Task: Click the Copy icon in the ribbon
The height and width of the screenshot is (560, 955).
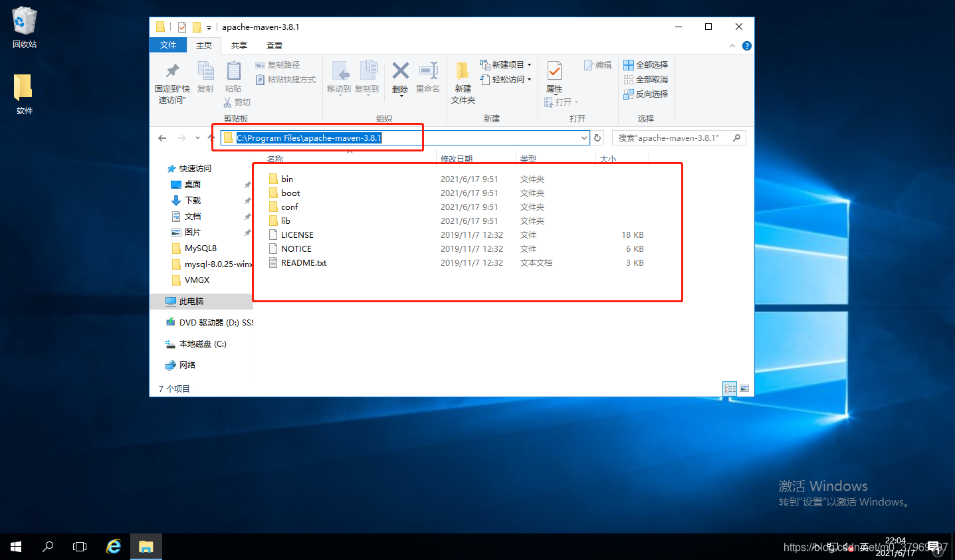Action: click(x=205, y=70)
